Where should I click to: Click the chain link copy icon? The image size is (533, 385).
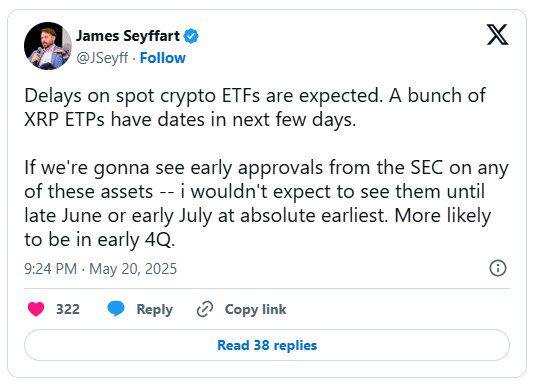pos(205,309)
